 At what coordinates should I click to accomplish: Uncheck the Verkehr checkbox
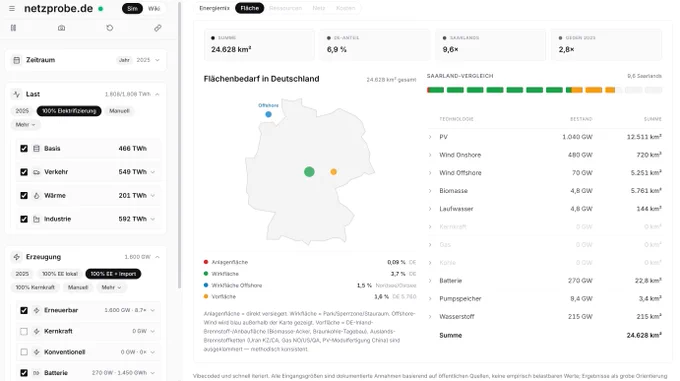[24, 172]
